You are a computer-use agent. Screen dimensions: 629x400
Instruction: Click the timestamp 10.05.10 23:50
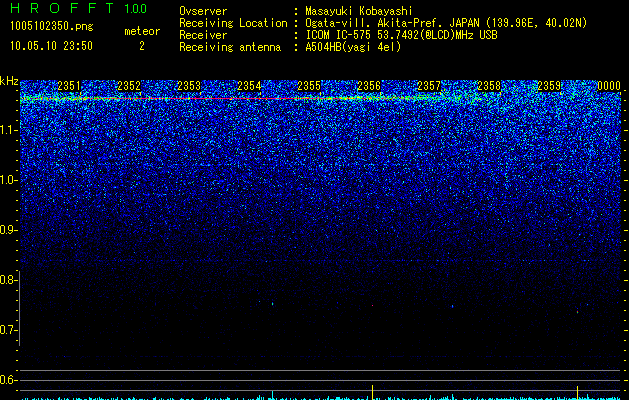point(51,46)
